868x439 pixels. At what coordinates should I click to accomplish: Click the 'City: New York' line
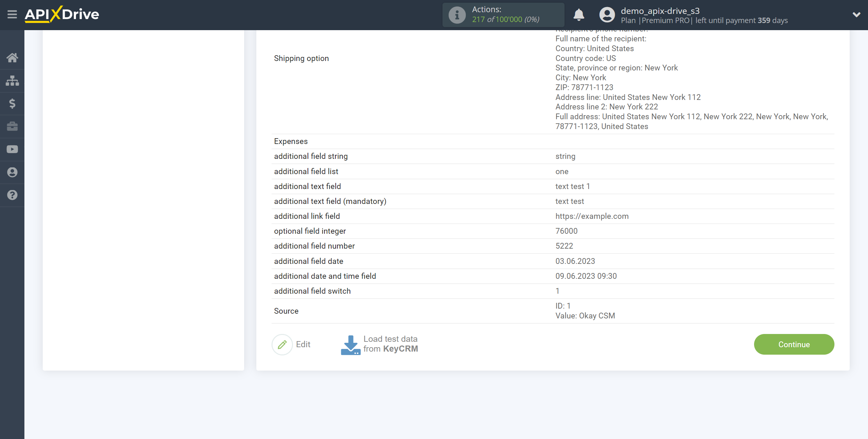[x=580, y=78]
